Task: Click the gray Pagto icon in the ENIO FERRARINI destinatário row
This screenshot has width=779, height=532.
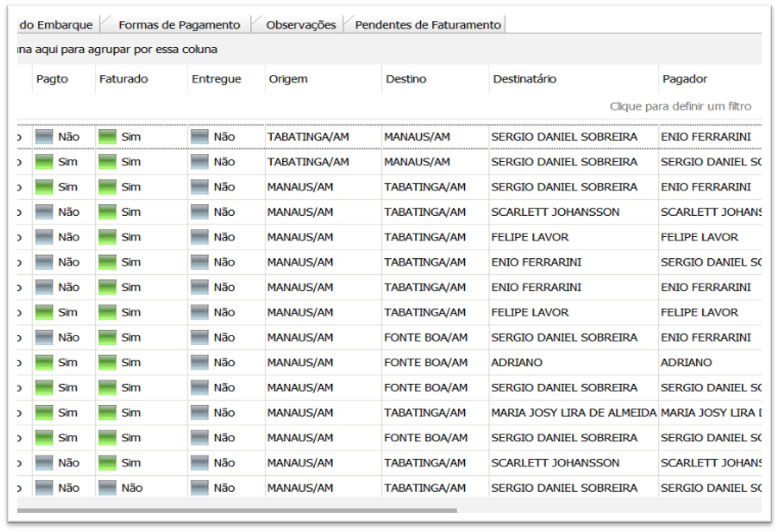Action: click(43, 262)
